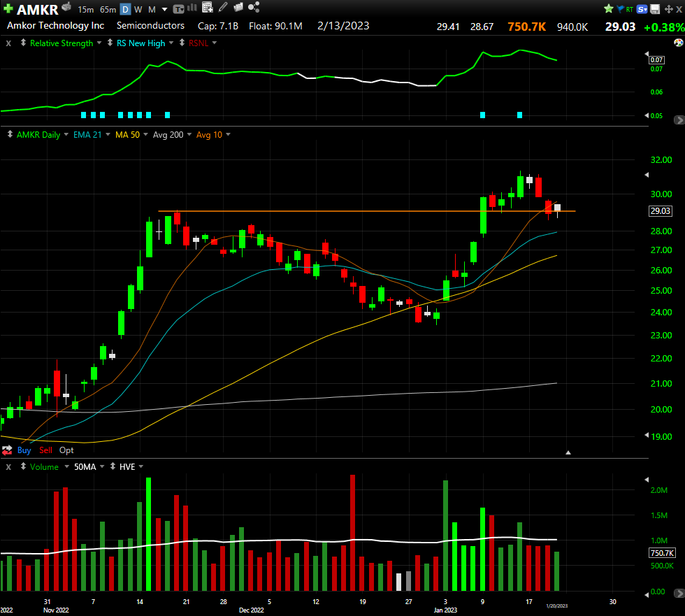Click the Buy button
Image resolution: width=685 pixels, height=616 pixels.
24,450
